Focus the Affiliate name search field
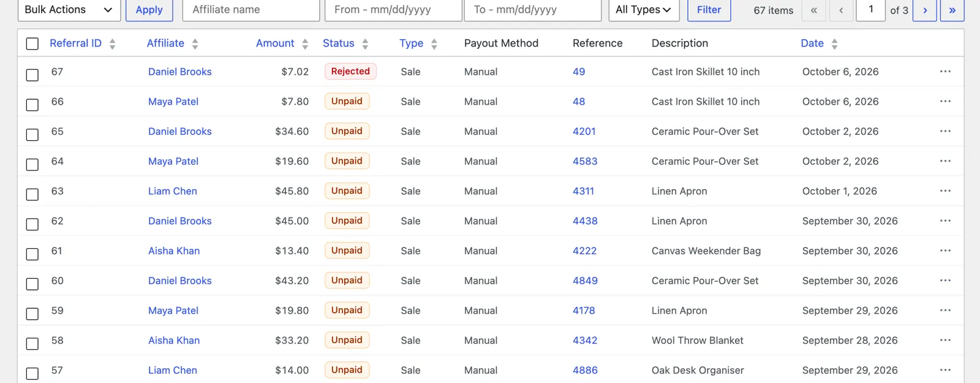 (x=251, y=10)
